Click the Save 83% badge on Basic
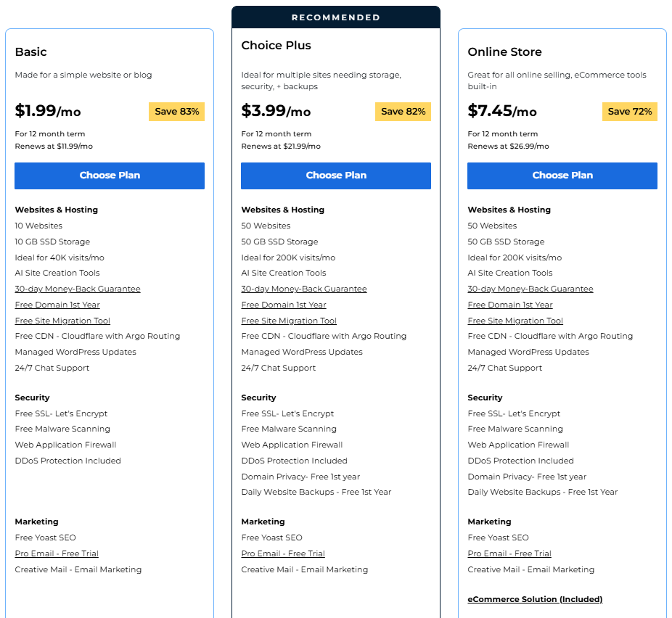Screen dimensions: 672x618 176,112
